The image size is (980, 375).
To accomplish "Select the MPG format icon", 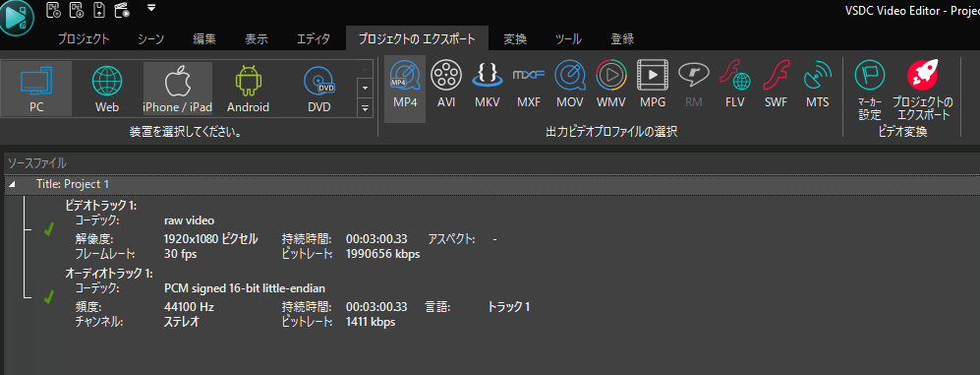I will [x=653, y=89].
